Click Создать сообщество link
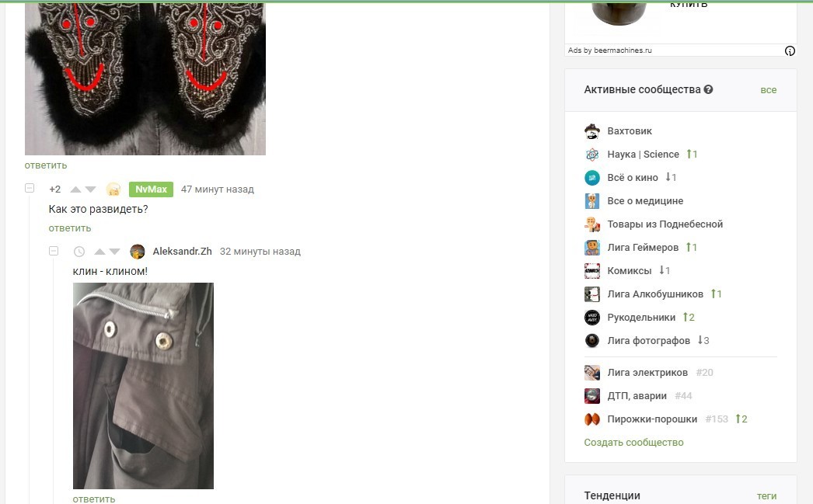The image size is (813, 504). pos(633,443)
